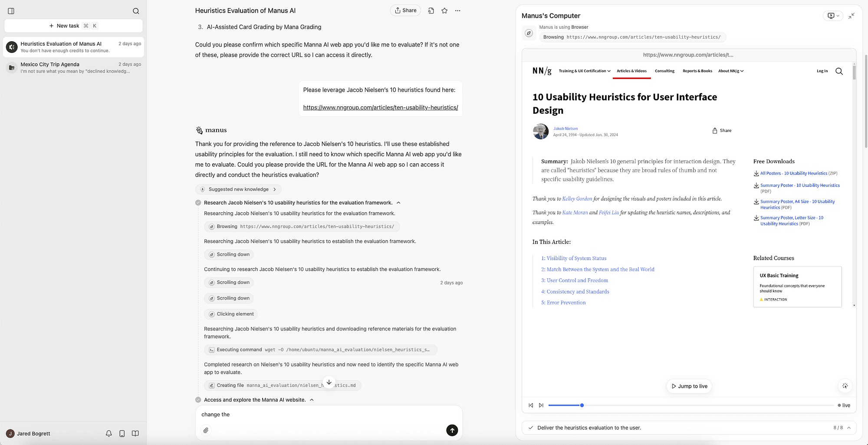
Task: Open the computer view mode dropdown
Action: coord(833,16)
